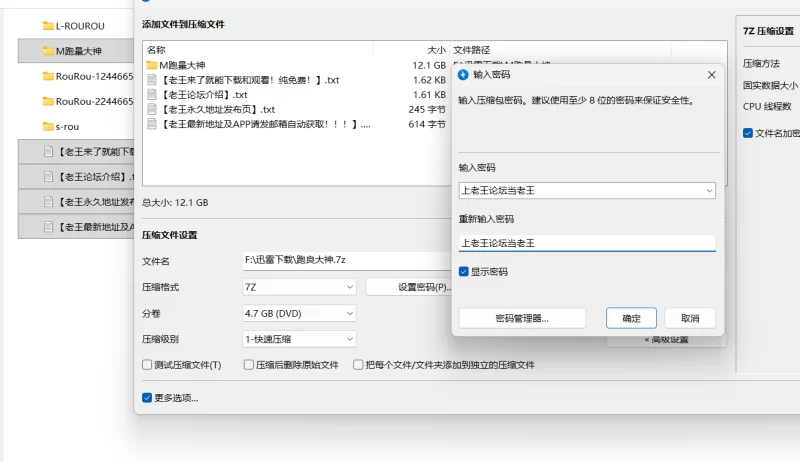This screenshot has width=800, height=462.
Task: Open the 密码管理器... button
Action: [522, 318]
